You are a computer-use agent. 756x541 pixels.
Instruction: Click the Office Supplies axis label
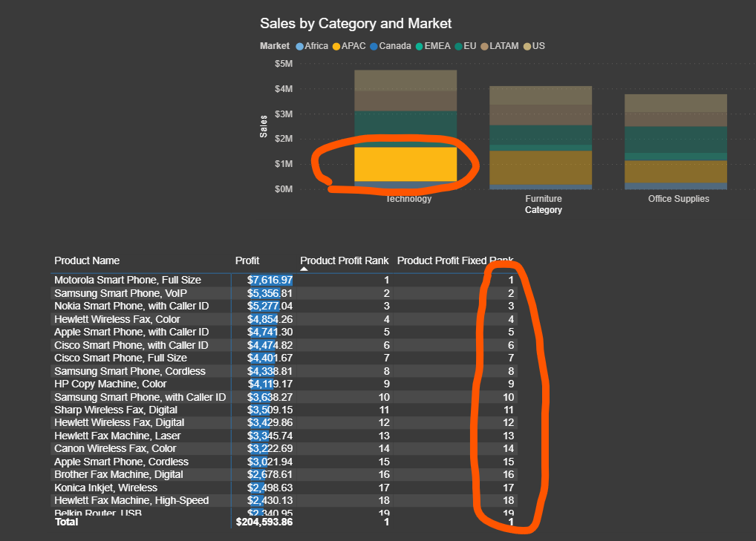pos(678,198)
